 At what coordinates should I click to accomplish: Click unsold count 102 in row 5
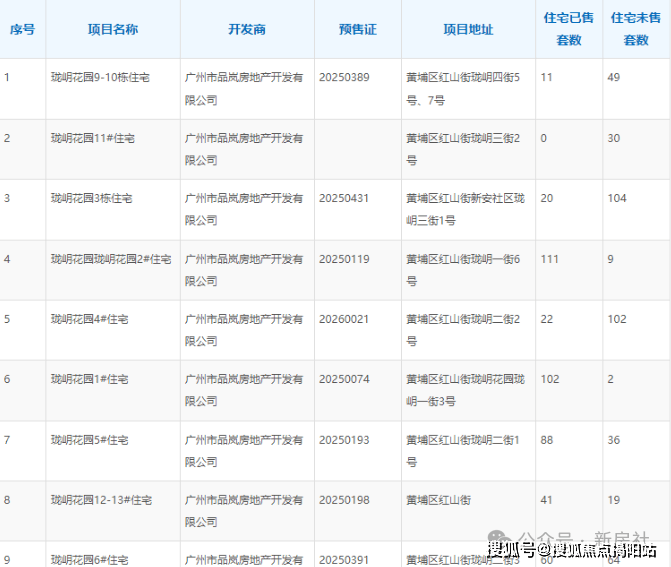(617, 319)
